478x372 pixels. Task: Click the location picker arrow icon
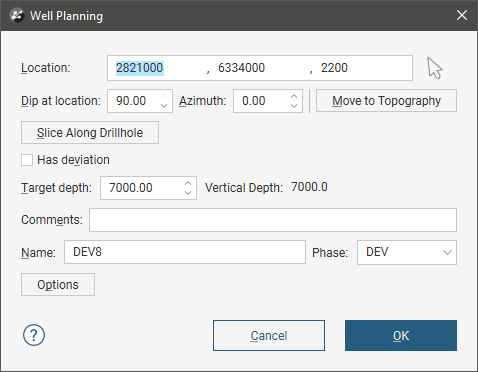[x=435, y=68]
